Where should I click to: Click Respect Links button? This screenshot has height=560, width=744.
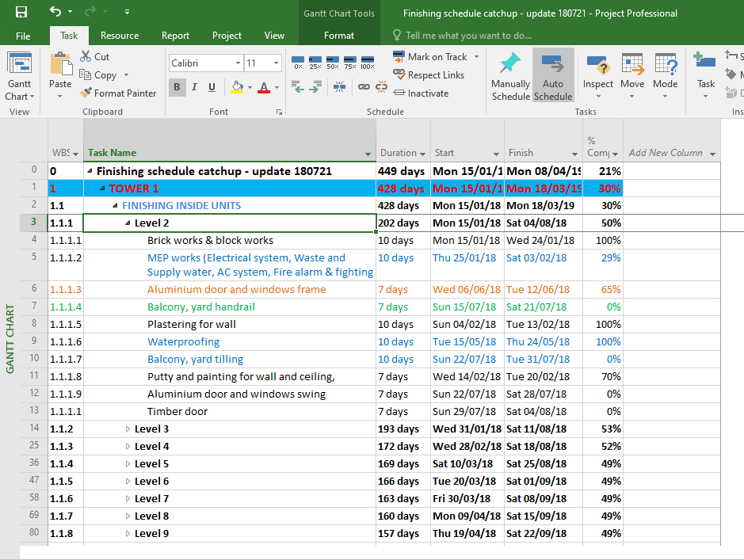click(429, 75)
